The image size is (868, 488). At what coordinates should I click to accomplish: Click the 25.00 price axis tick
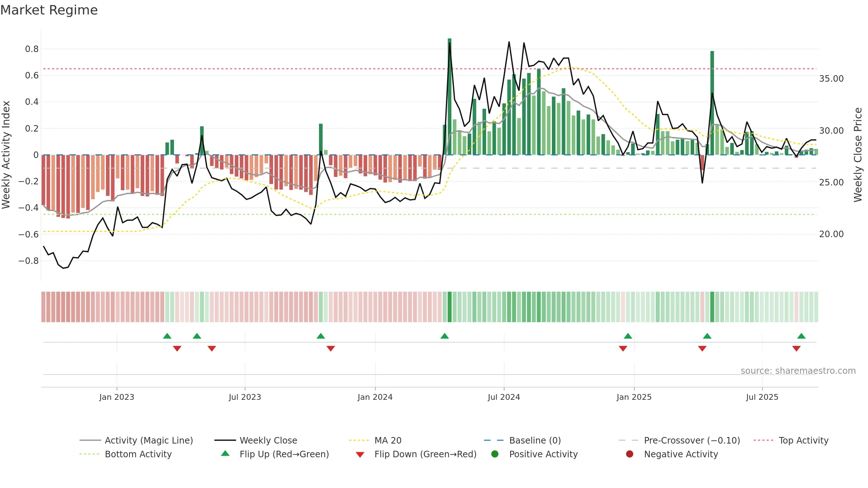[x=831, y=182]
